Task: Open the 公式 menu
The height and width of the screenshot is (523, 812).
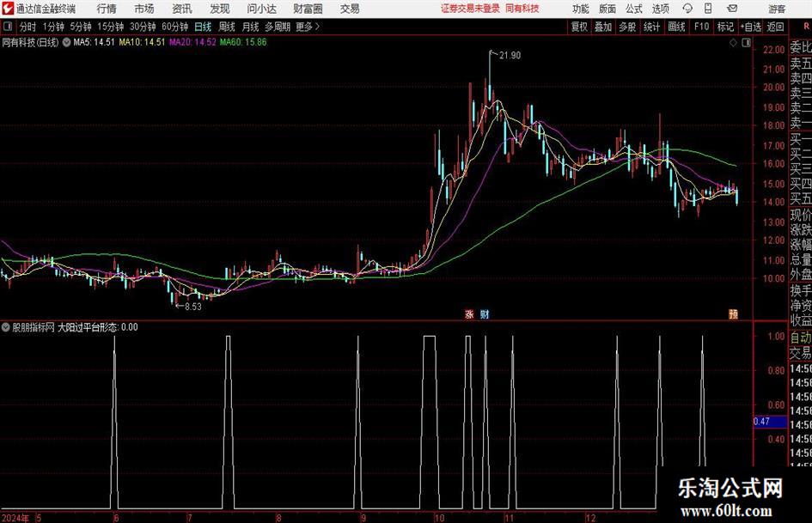Action: (x=634, y=9)
